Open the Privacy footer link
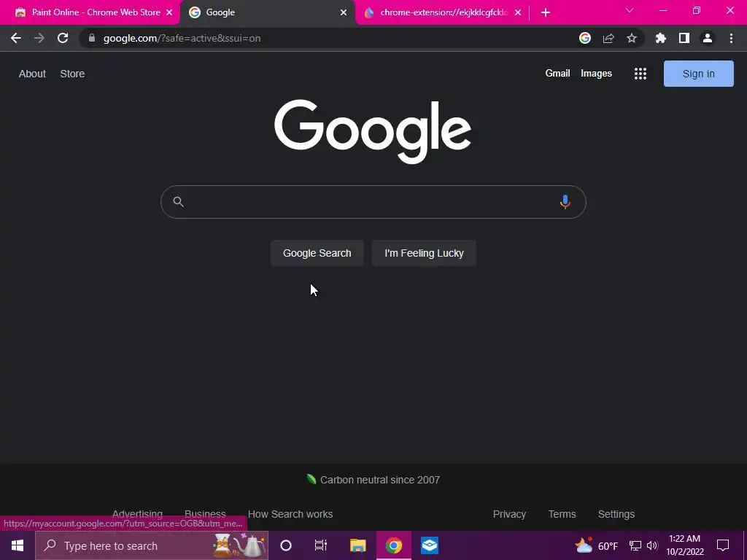This screenshot has height=560, width=747. pyautogui.click(x=509, y=514)
